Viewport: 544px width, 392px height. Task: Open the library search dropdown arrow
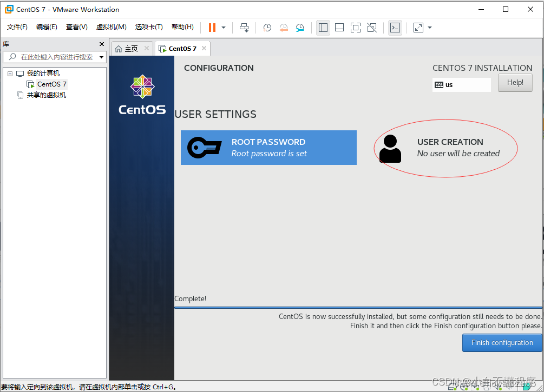click(x=101, y=57)
